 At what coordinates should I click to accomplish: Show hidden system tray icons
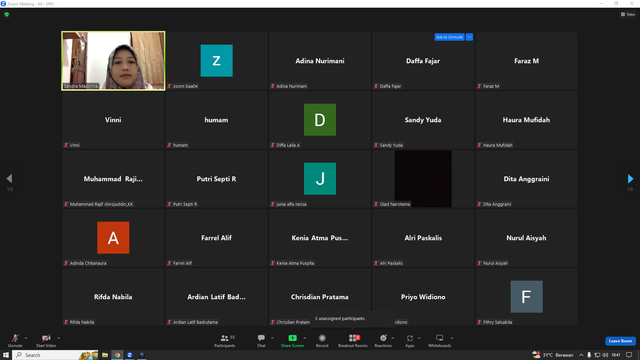pos(581,355)
